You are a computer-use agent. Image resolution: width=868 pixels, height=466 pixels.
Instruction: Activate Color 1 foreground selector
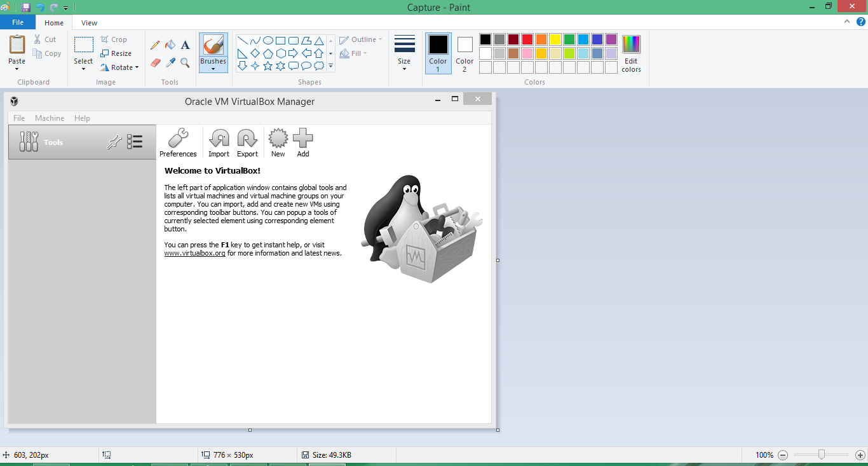click(x=438, y=53)
